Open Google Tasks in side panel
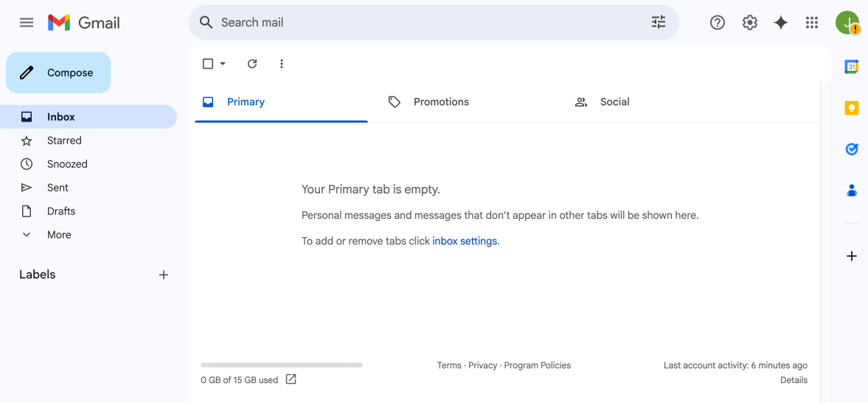 pos(851,150)
